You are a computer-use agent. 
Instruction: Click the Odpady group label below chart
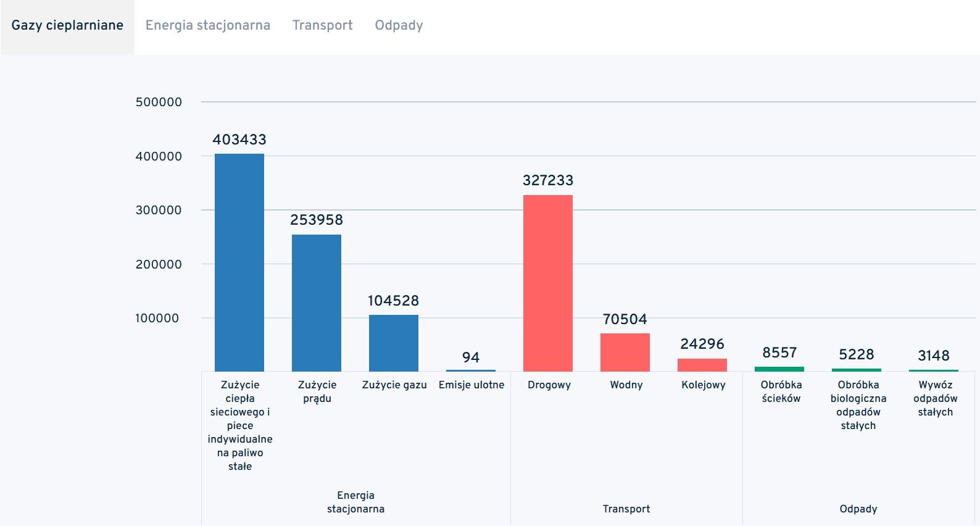858,509
